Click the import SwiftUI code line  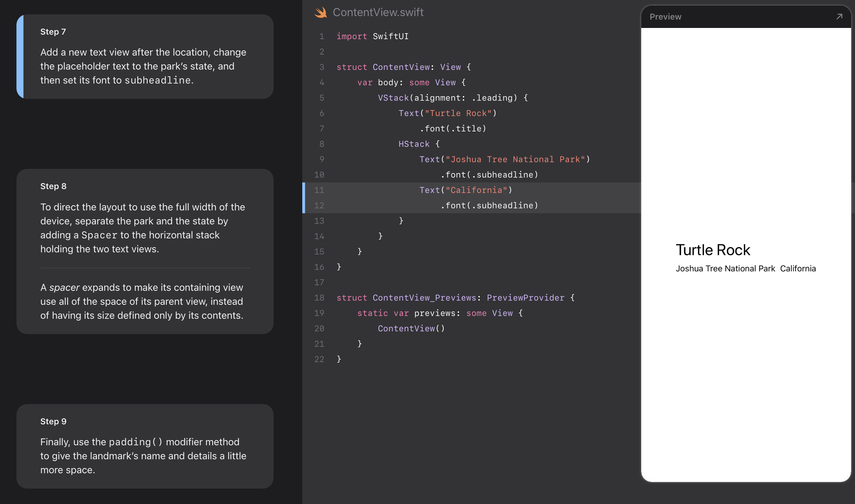click(372, 36)
